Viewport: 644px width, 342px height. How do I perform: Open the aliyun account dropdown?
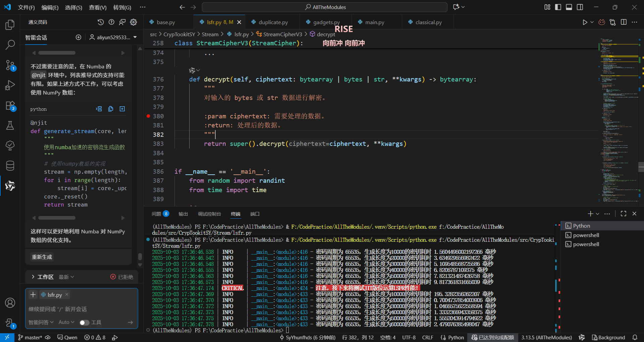(113, 37)
